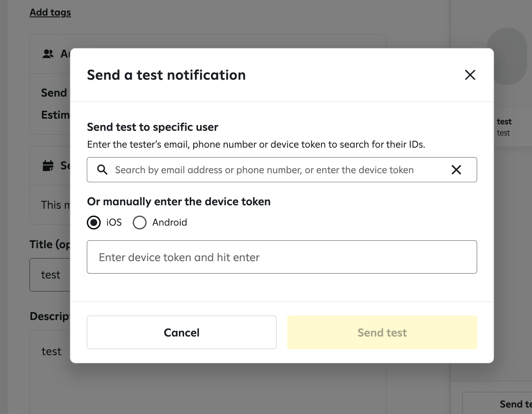Click the Description text area
The width and height of the screenshot is (532, 414).
click(50, 372)
